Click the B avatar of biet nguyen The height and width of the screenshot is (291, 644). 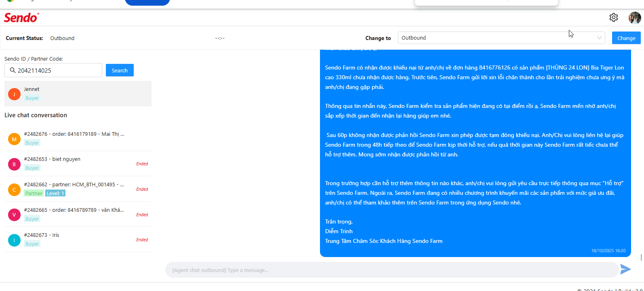point(14,164)
